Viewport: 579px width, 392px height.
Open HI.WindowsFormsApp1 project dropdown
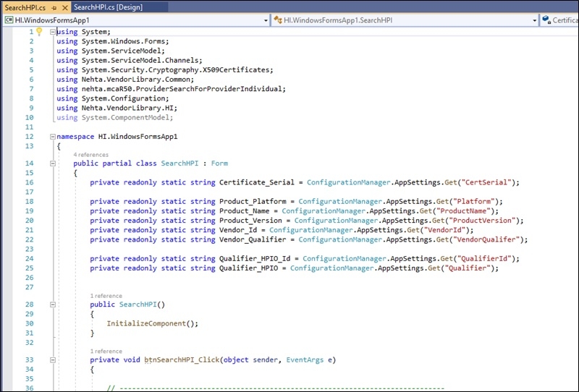266,21
